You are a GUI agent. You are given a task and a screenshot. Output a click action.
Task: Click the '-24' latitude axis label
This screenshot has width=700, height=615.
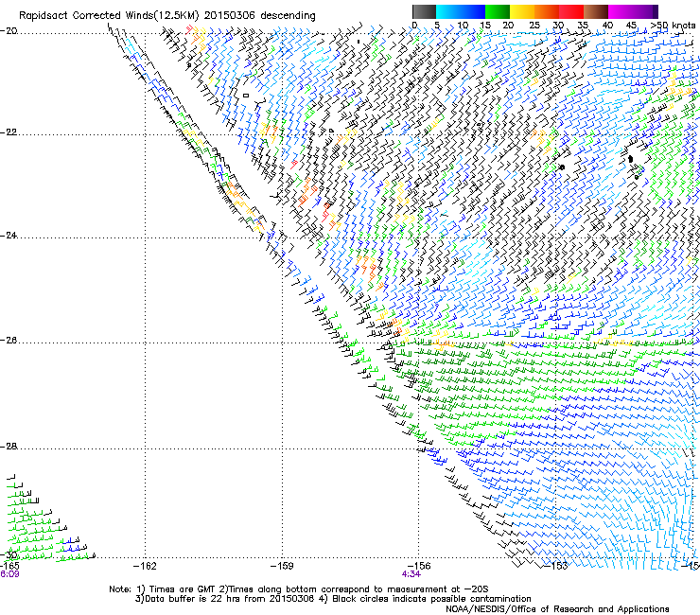coord(9,236)
